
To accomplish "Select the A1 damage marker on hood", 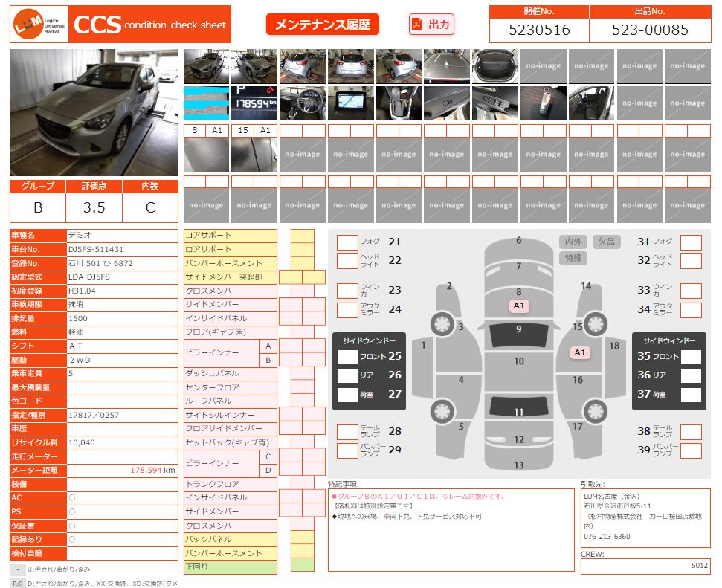I will [x=519, y=306].
